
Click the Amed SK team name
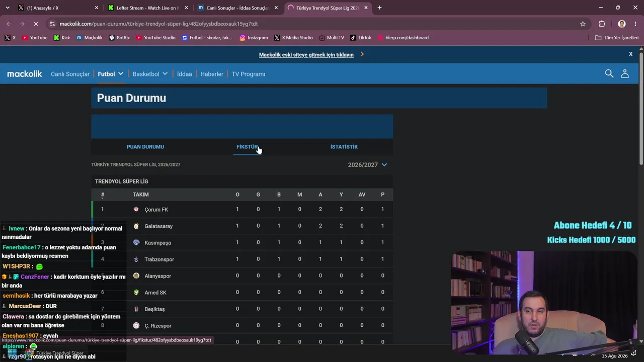click(x=155, y=293)
